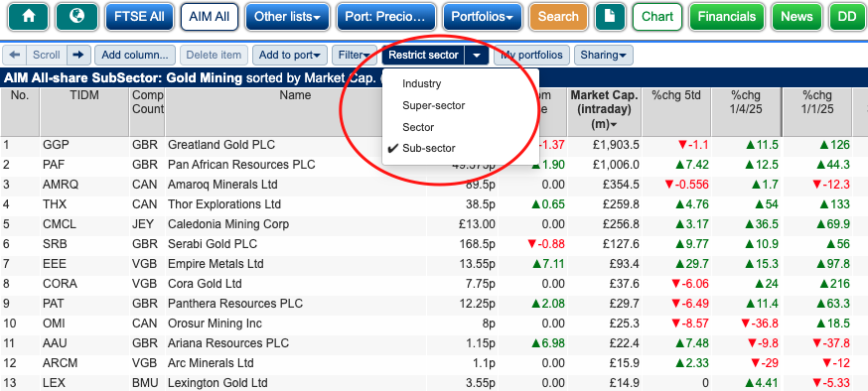Expand the Add to port dropdown
This screenshot has width=868, height=391.
(290, 56)
